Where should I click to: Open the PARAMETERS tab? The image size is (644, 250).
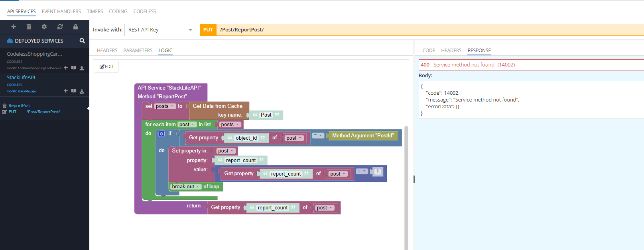[138, 51]
